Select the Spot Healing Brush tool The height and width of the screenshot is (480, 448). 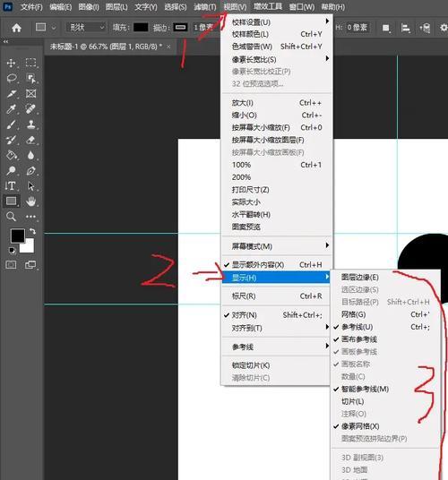[30, 109]
